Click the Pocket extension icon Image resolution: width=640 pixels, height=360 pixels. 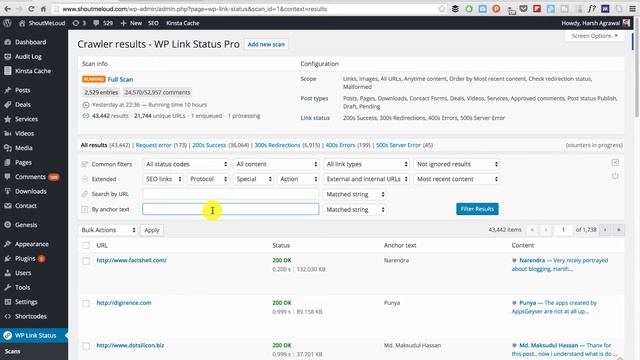(523, 9)
